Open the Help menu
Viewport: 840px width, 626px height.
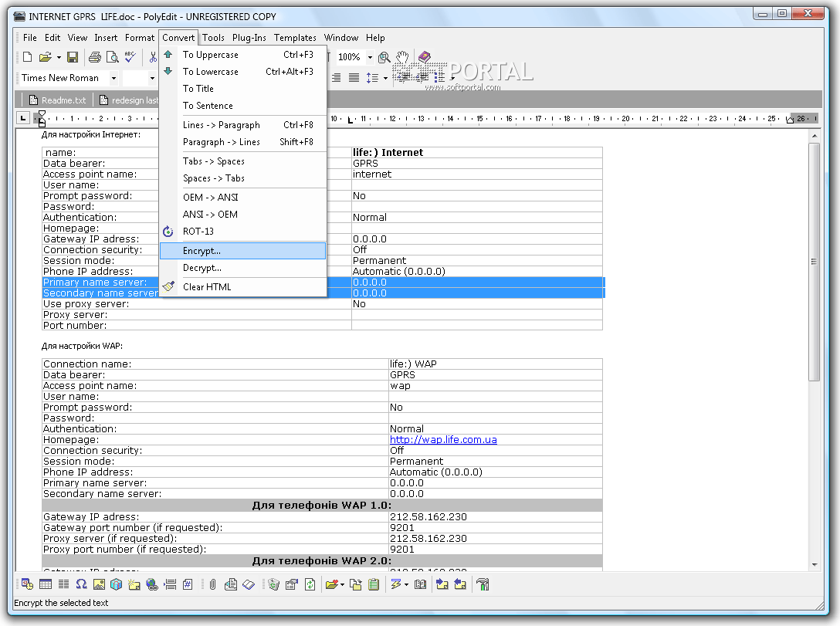[x=375, y=38]
